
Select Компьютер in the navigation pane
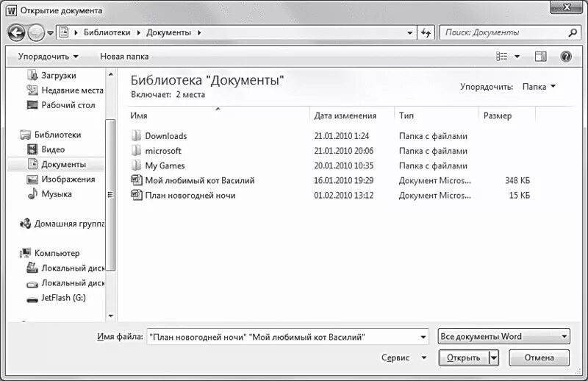[x=49, y=253]
